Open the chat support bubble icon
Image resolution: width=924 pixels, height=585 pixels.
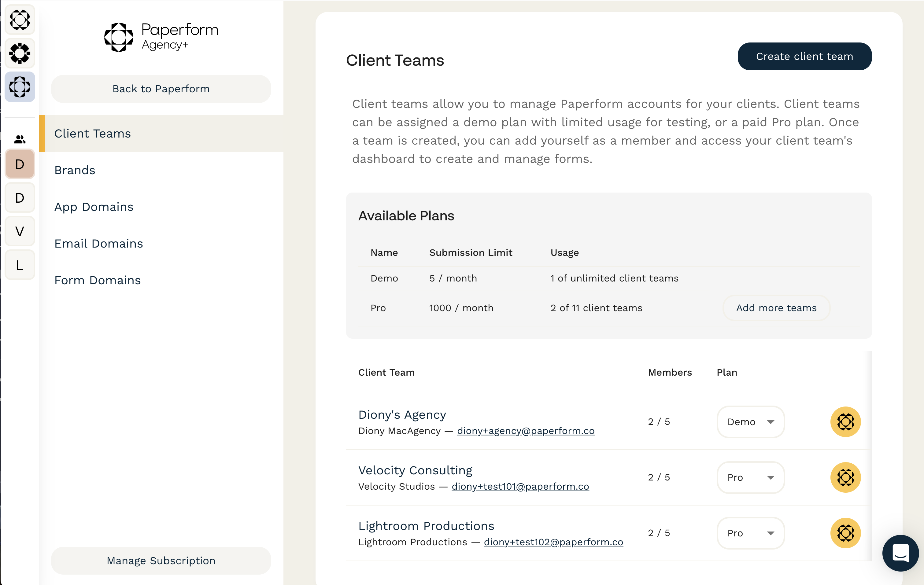point(900,553)
